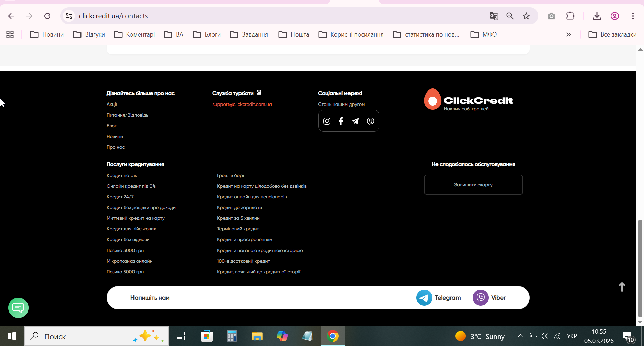Expand the hidden bookmarks chevron

(x=569, y=34)
